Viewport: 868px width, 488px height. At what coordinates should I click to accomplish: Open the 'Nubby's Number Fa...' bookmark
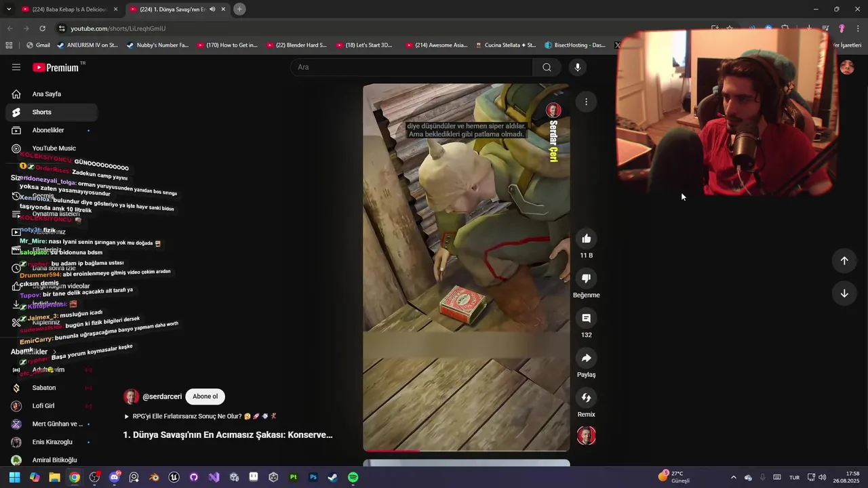[x=157, y=45]
